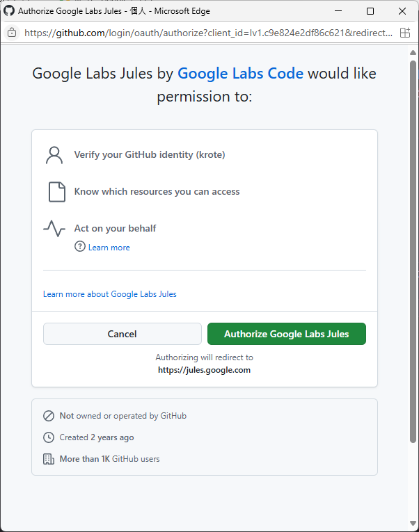The width and height of the screenshot is (419, 532).
Task: Open the Google Labs Code link
Action: coord(240,74)
